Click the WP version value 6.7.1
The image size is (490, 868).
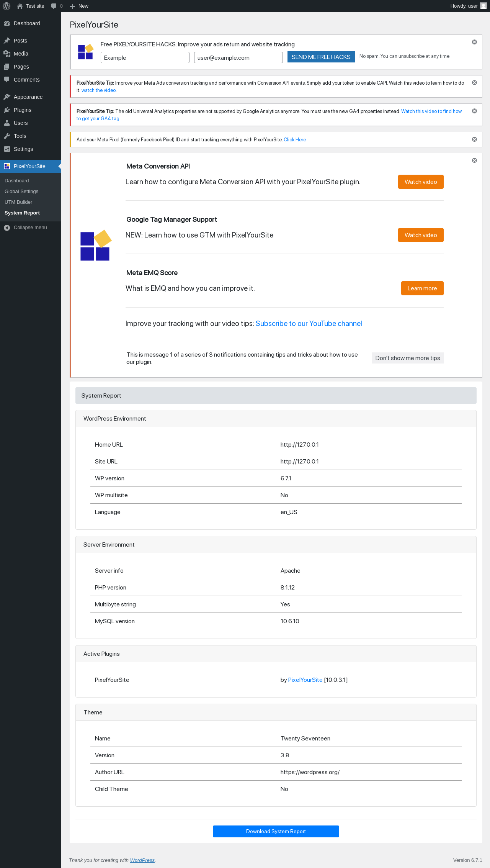(x=286, y=478)
